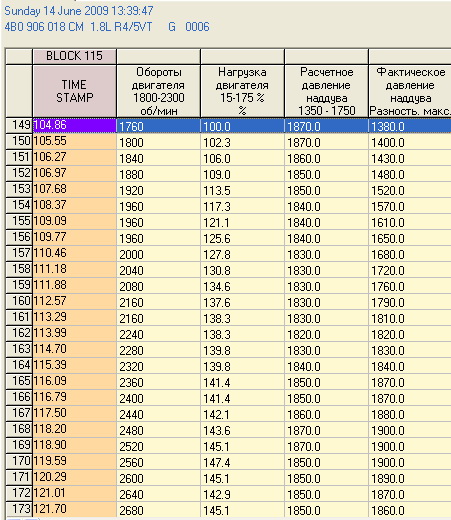Click engine load cell 113.5
Image resolution: width=451 pixels, height=520 pixels.
[x=242, y=190]
